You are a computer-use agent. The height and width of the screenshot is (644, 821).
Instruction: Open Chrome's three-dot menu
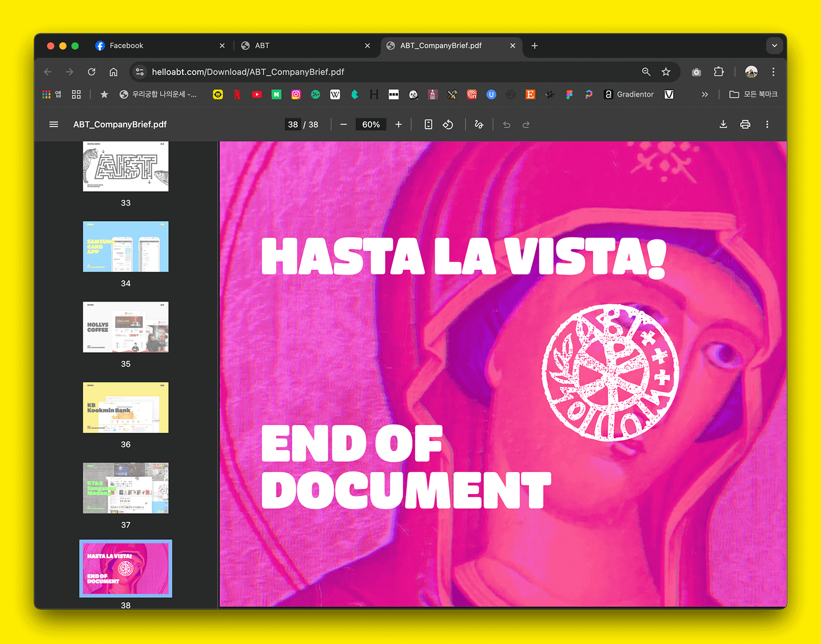(773, 72)
